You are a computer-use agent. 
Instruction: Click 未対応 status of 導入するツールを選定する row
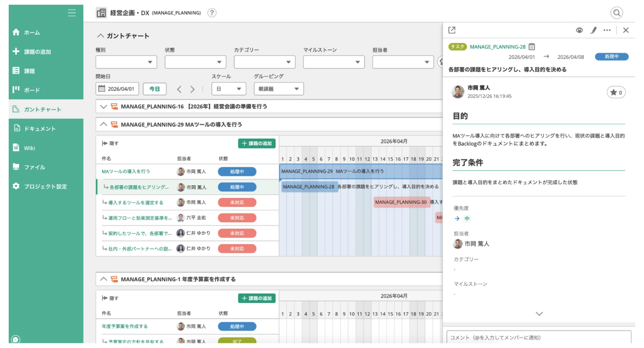(x=237, y=203)
